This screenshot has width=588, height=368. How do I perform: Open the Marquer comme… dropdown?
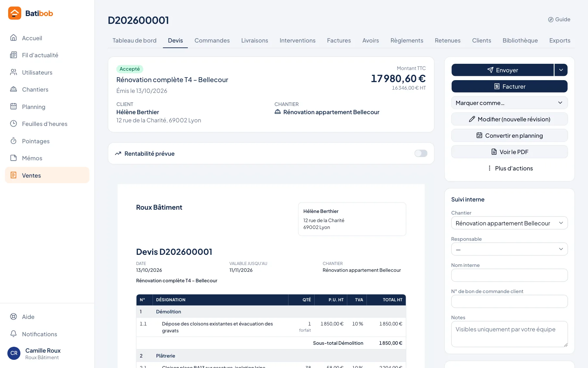[x=510, y=103]
